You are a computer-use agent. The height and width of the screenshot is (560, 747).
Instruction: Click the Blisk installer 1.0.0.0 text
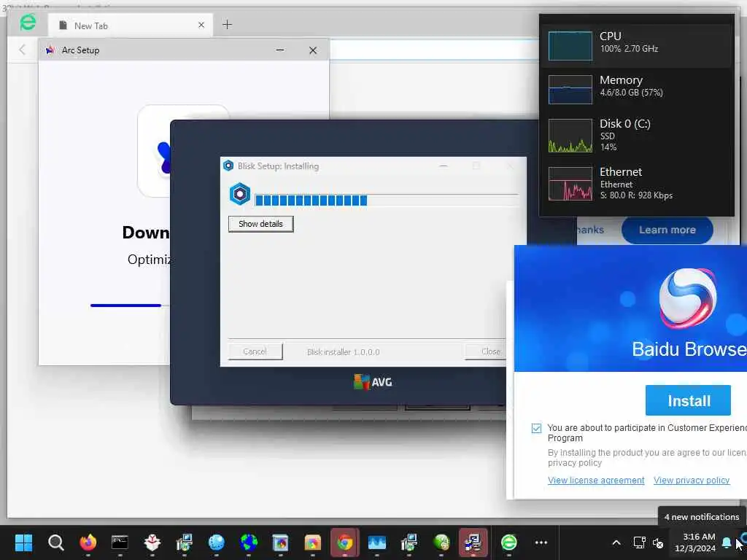click(x=343, y=352)
